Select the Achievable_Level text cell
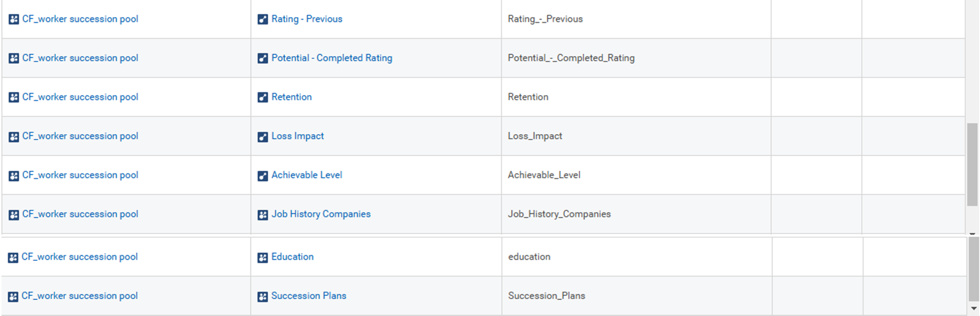This screenshot has height=316, width=980. (x=636, y=175)
